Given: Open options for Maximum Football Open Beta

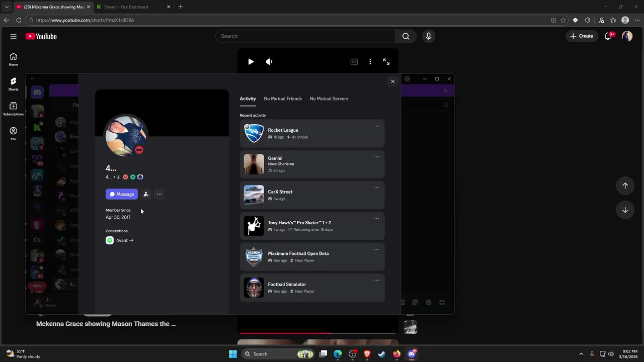Looking at the screenshot, I should tap(376, 249).
